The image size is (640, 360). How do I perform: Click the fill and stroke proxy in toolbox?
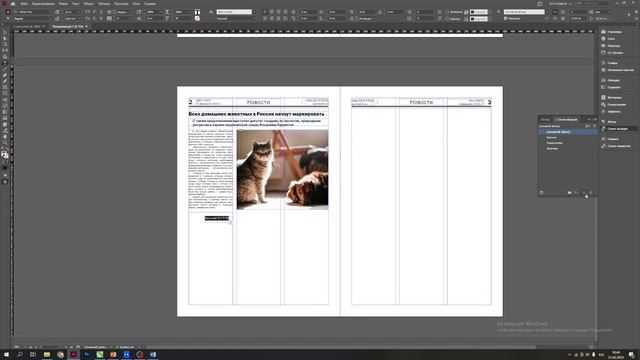click(x=4, y=155)
